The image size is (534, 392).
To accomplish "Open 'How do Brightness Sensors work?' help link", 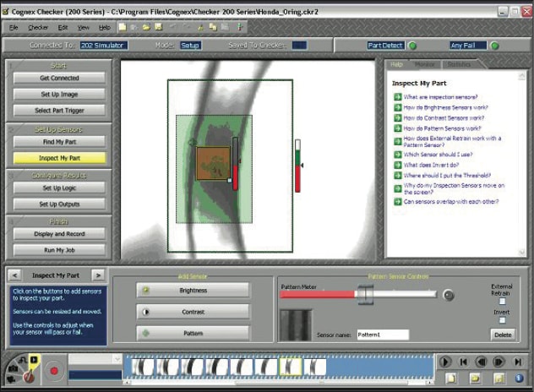I will (445, 107).
